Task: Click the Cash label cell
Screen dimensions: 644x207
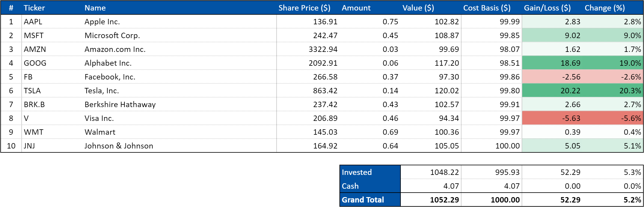Action: click(x=370, y=186)
